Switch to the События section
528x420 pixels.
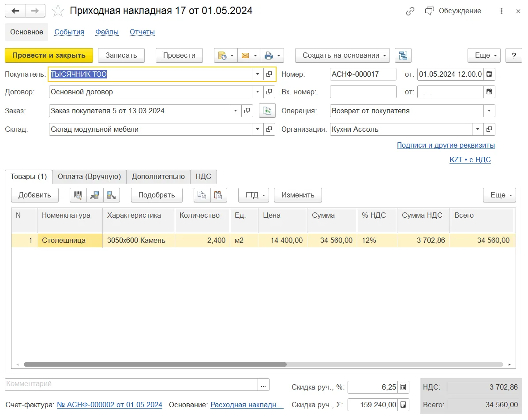(69, 32)
